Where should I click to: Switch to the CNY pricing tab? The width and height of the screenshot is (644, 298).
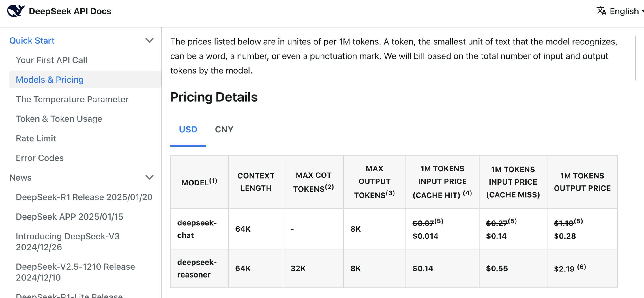coord(224,130)
